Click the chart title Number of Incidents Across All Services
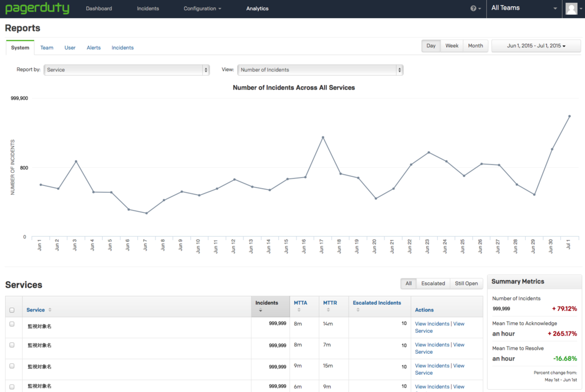 [294, 87]
